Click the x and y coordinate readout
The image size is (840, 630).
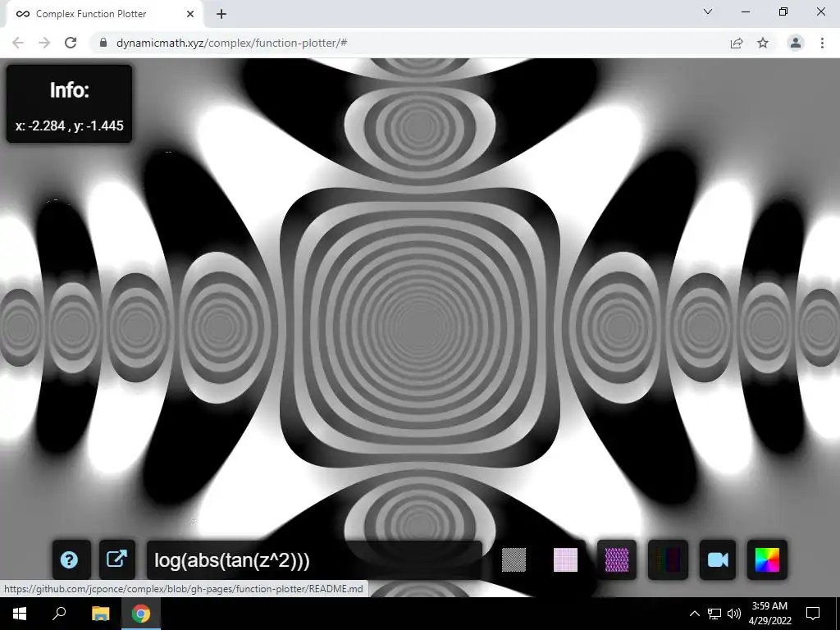69,126
